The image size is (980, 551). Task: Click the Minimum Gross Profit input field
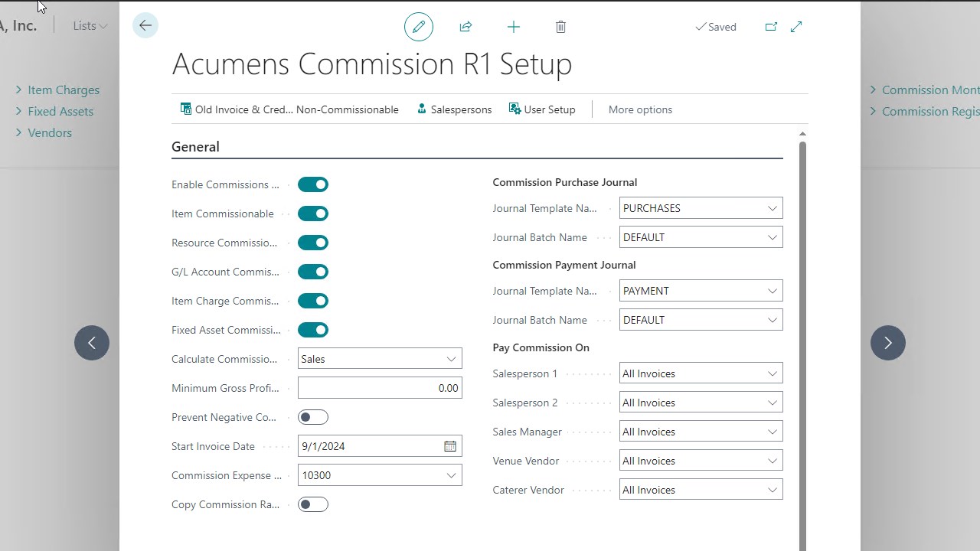coord(380,387)
